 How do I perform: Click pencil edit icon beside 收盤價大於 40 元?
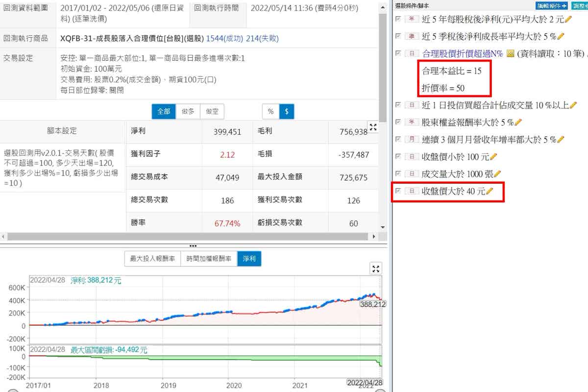click(488, 191)
